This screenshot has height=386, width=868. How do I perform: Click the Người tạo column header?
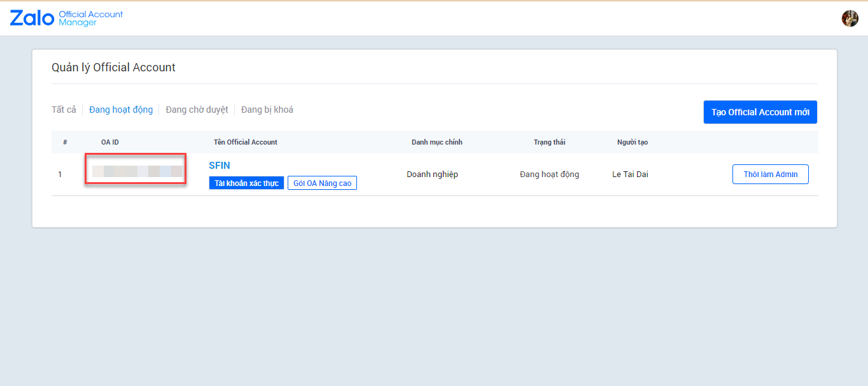tap(633, 142)
